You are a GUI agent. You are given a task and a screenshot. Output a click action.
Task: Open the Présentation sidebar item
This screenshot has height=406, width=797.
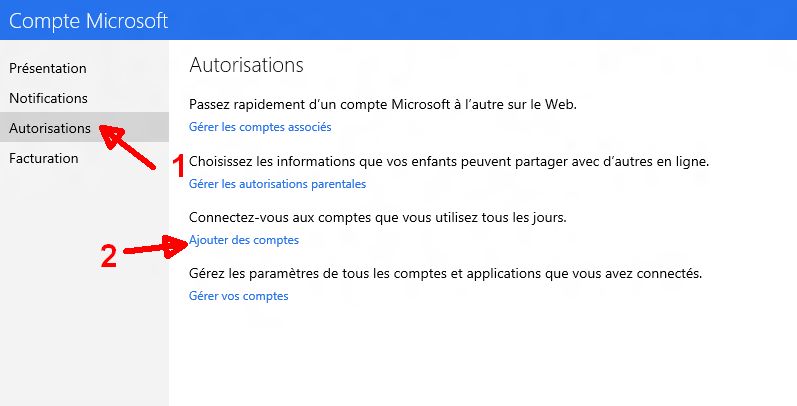[48, 68]
